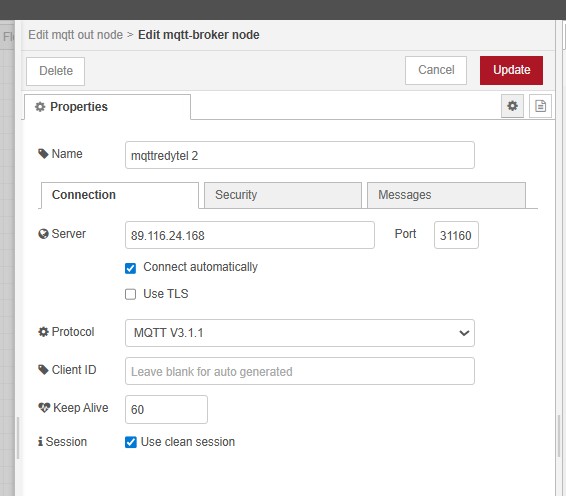566x496 pixels.
Task: Click the Properties gear icon
Action: (x=40, y=107)
